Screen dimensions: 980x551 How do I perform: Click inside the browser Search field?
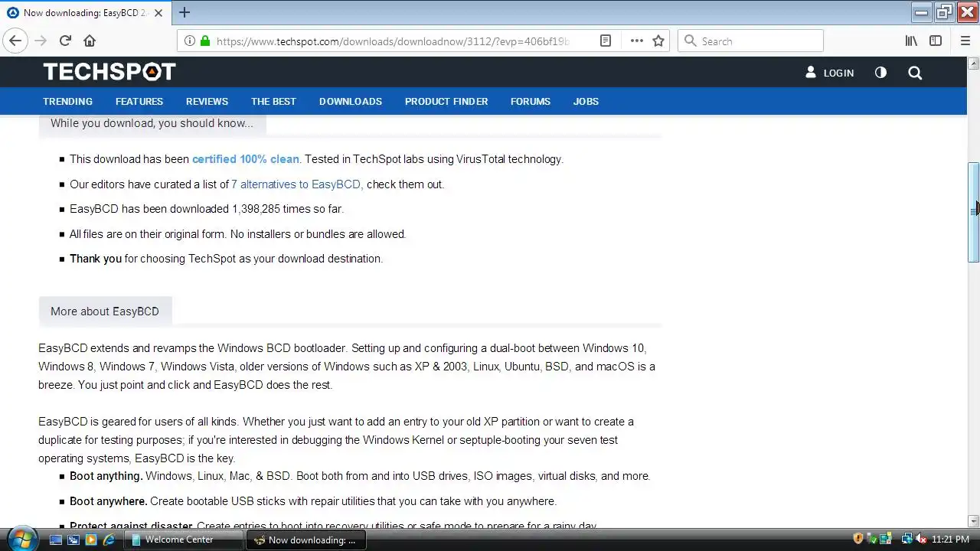pyautogui.click(x=750, y=41)
